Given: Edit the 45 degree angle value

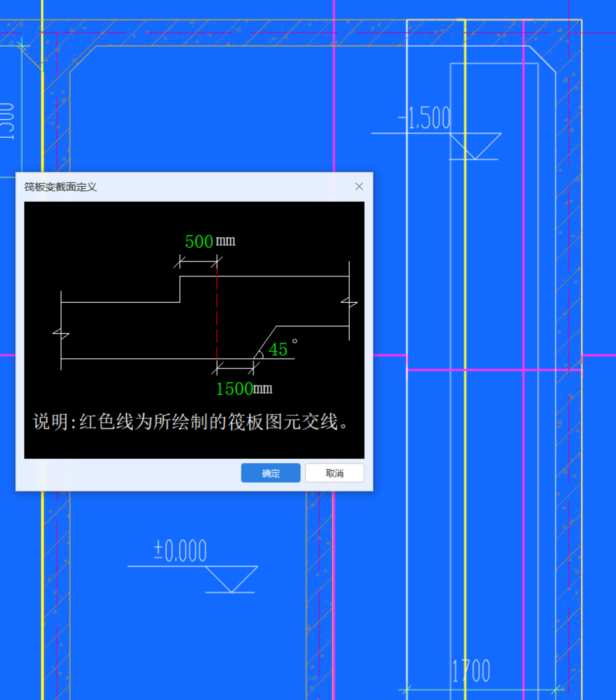Looking at the screenshot, I should (x=278, y=349).
